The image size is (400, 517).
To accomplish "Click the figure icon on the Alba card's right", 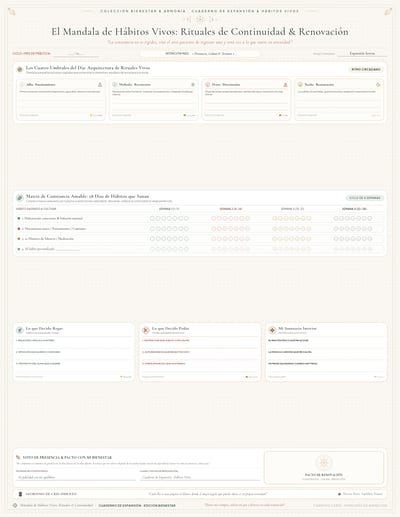I will (x=100, y=85).
